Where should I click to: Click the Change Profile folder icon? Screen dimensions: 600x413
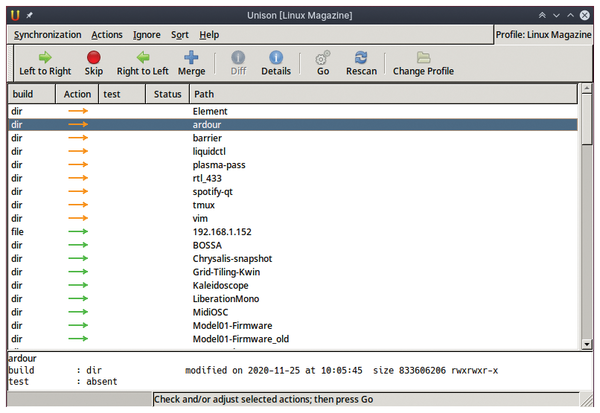(423, 57)
